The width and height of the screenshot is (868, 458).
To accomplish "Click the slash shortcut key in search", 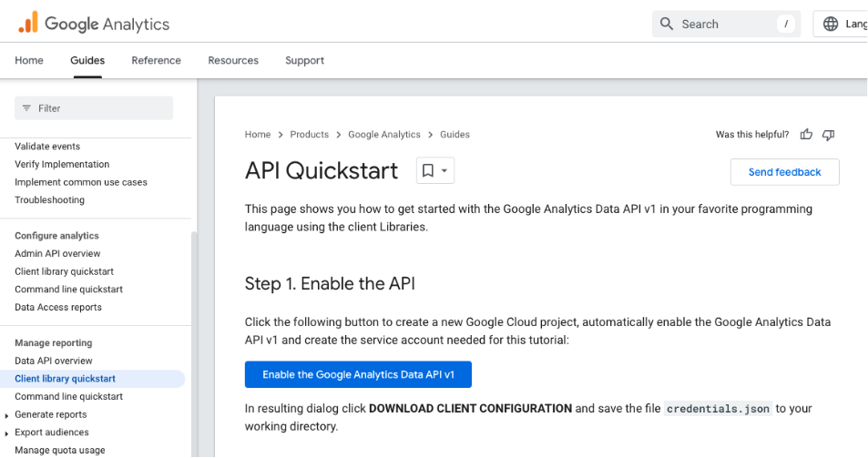I will pyautogui.click(x=785, y=24).
